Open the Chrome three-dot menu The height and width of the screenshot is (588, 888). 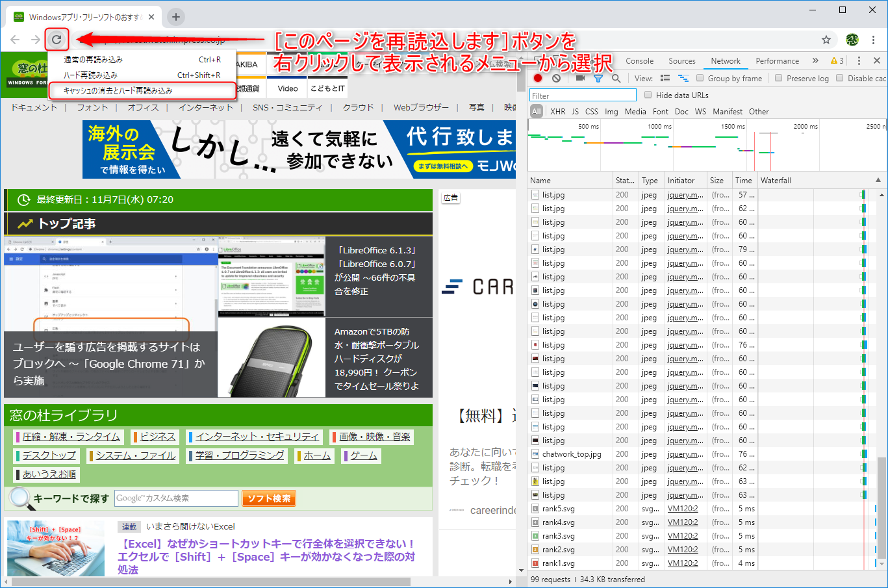(x=874, y=40)
